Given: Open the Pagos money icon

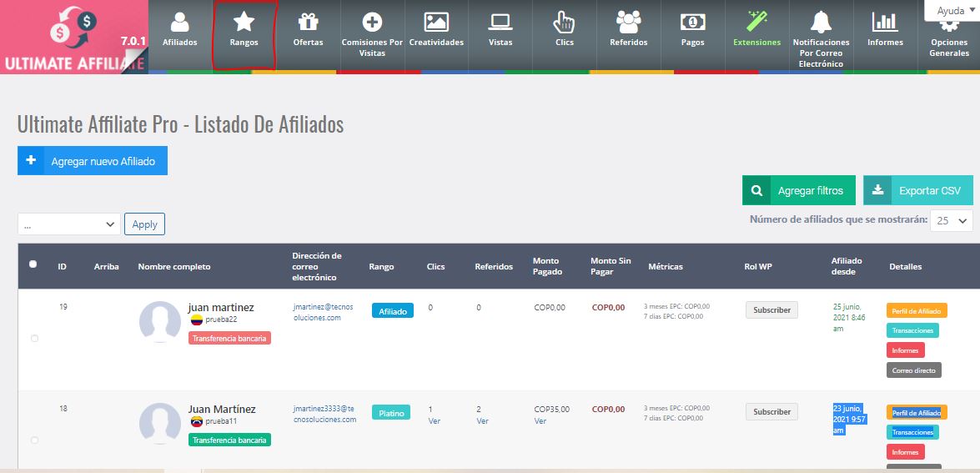Looking at the screenshot, I should tap(692, 23).
